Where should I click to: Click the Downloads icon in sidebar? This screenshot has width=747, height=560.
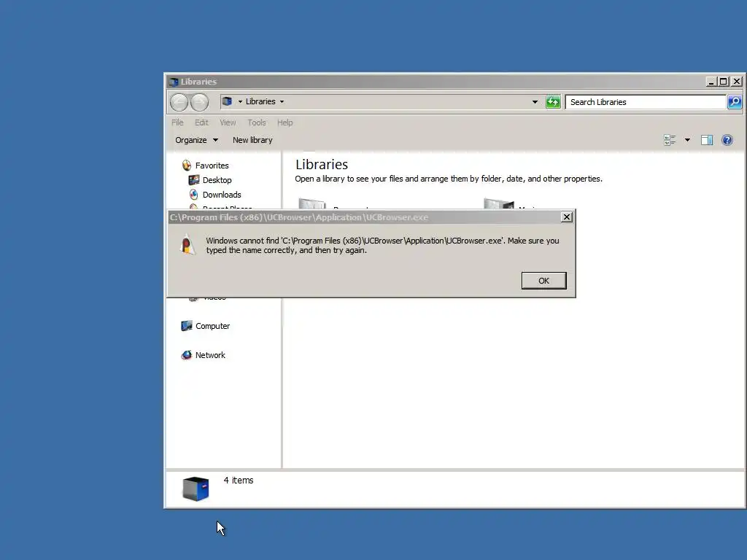click(x=193, y=194)
